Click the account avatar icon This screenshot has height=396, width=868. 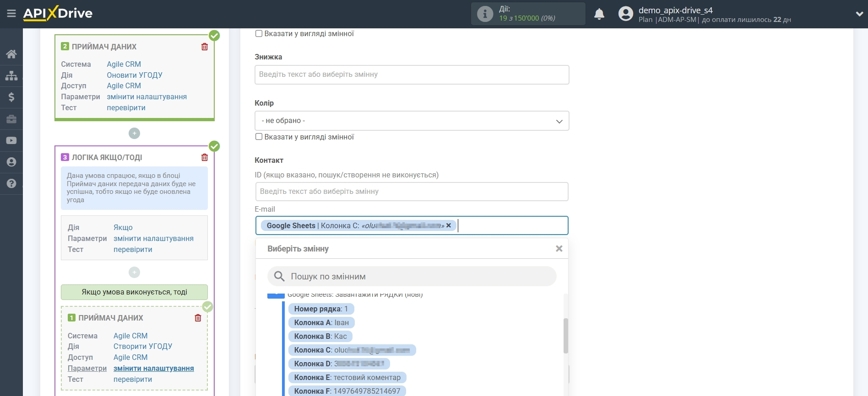tap(625, 14)
